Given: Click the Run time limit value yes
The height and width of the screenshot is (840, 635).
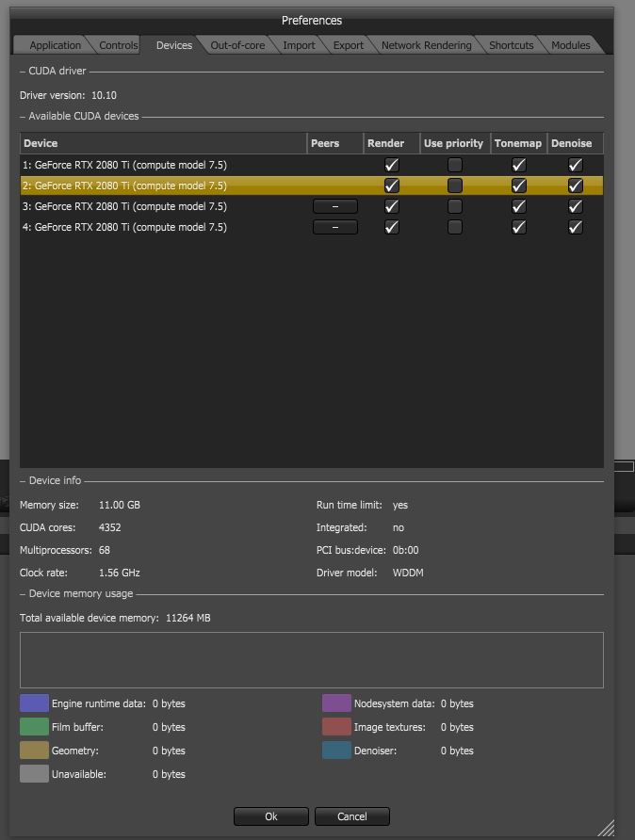Looking at the screenshot, I should click(x=400, y=505).
